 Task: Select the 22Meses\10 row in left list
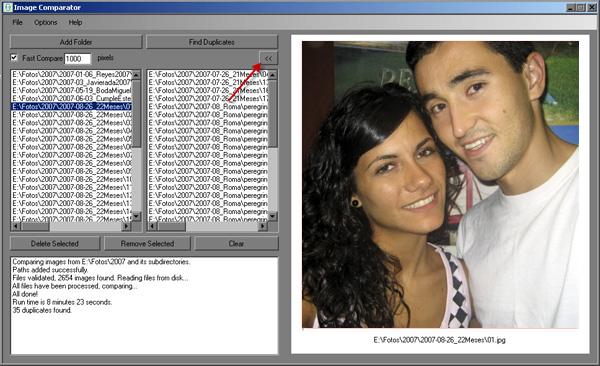72,179
